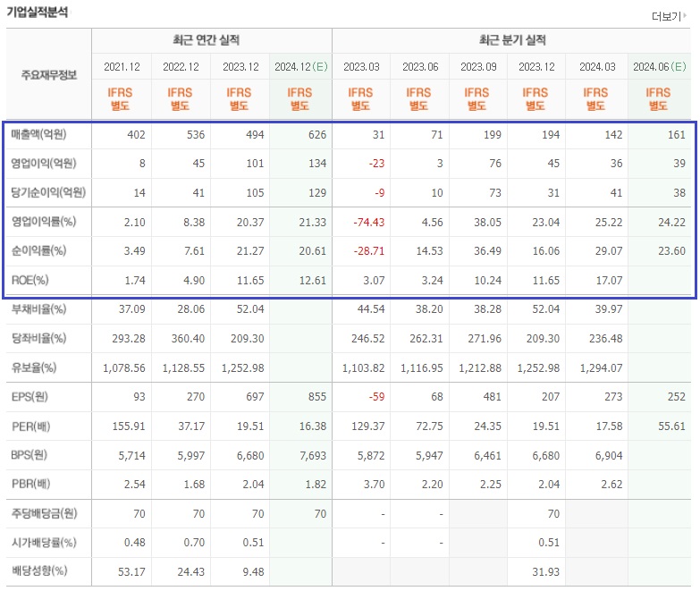
Task: Click the PER(배) row label
Action: coord(30,426)
